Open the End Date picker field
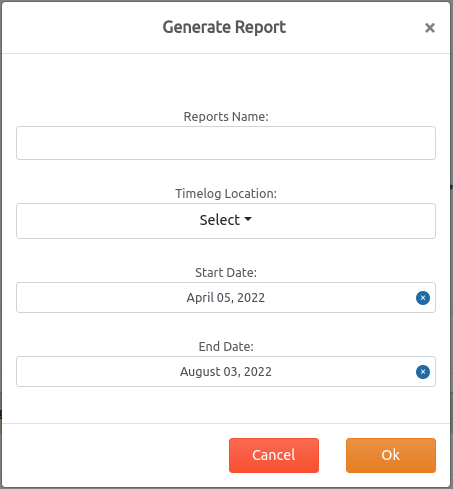The image size is (453, 489). (x=226, y=372)
